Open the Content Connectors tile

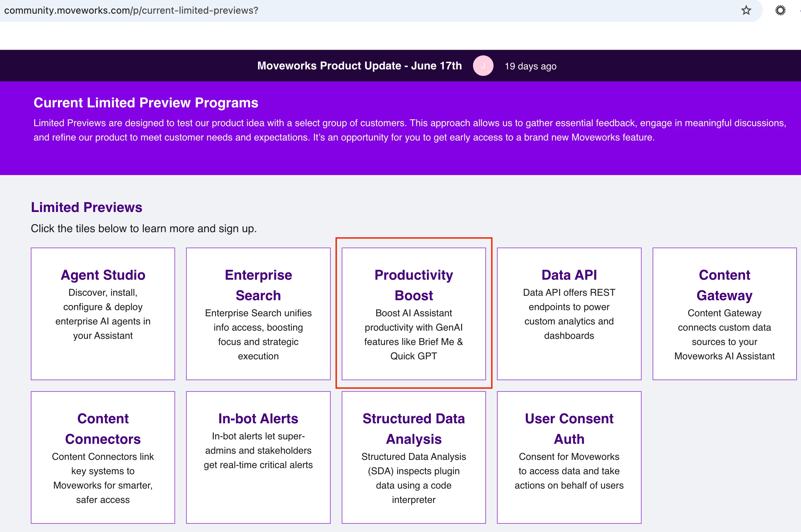tap(103, 457)
